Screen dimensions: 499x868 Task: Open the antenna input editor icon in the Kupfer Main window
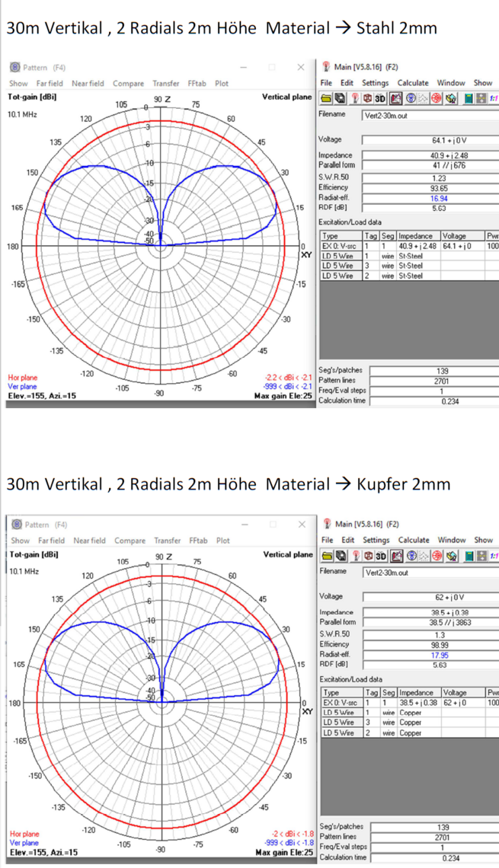(356, 556)
